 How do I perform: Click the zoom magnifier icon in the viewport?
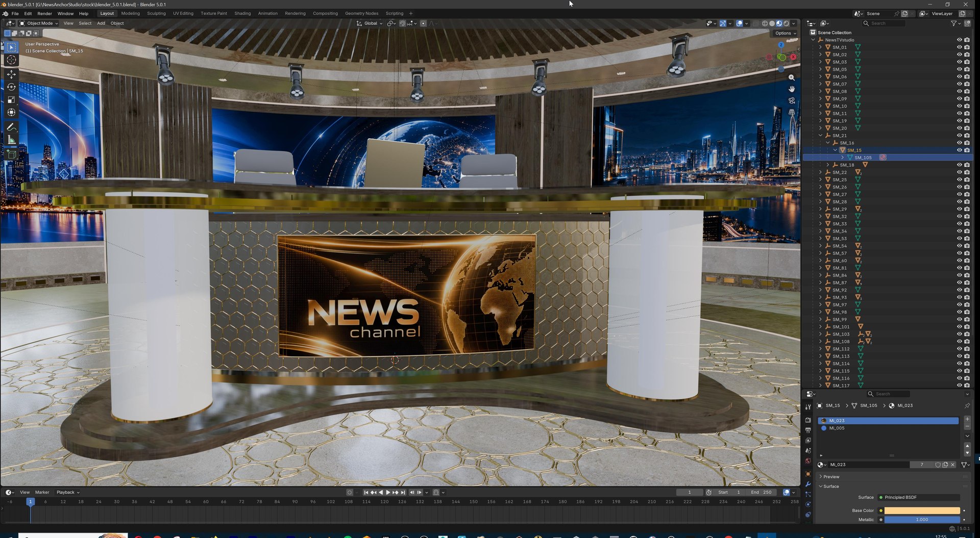[792, 78]
